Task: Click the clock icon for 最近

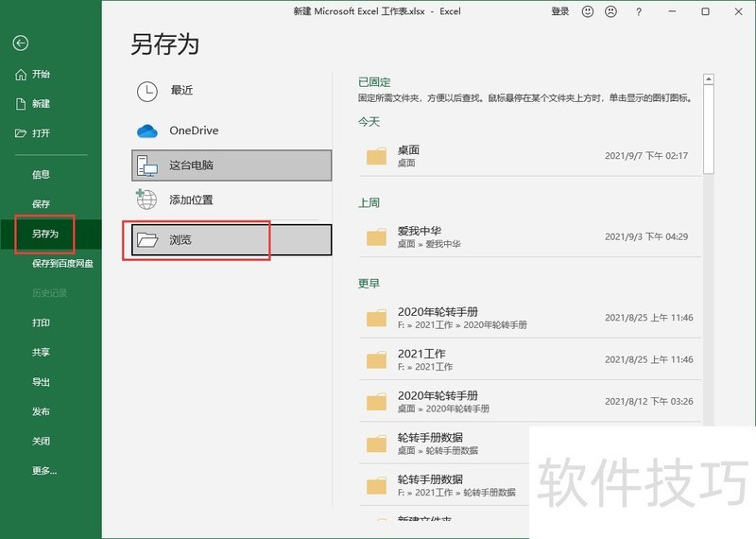Action: click(x=147, y=91)
